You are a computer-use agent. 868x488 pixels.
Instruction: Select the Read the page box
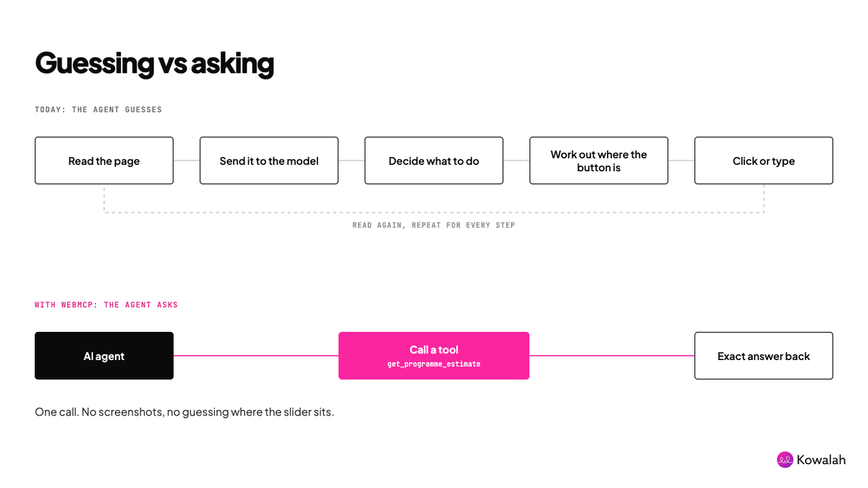click(x=104, y=160)
